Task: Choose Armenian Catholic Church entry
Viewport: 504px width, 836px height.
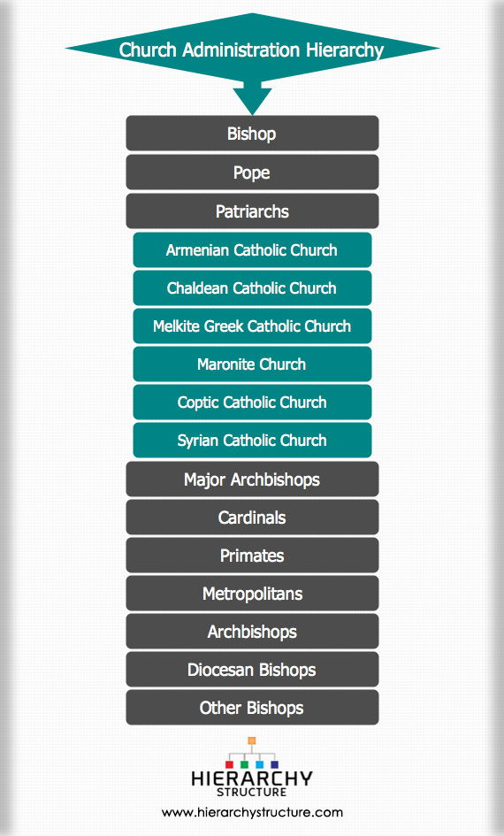Action: (252, 249)
